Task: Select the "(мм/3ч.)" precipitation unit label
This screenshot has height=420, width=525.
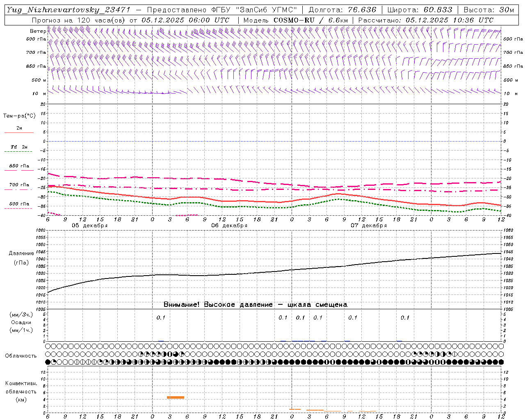Action: (x=21, y=315)
